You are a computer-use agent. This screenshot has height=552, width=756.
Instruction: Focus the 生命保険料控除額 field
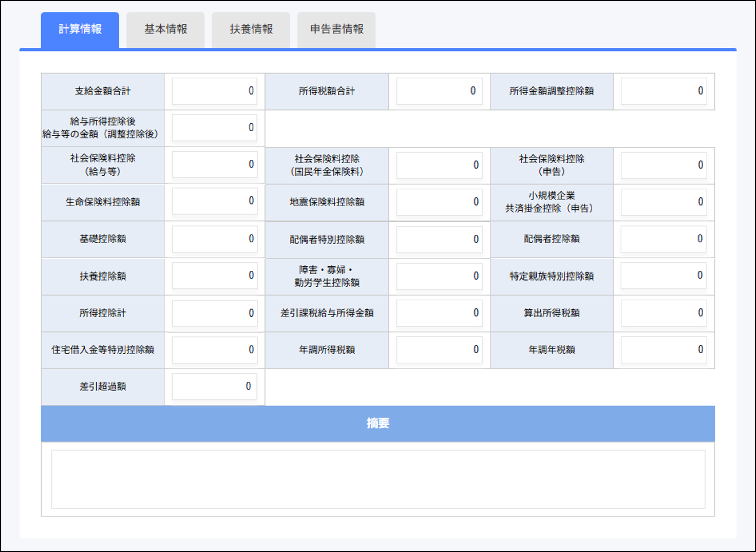[214, 201]
